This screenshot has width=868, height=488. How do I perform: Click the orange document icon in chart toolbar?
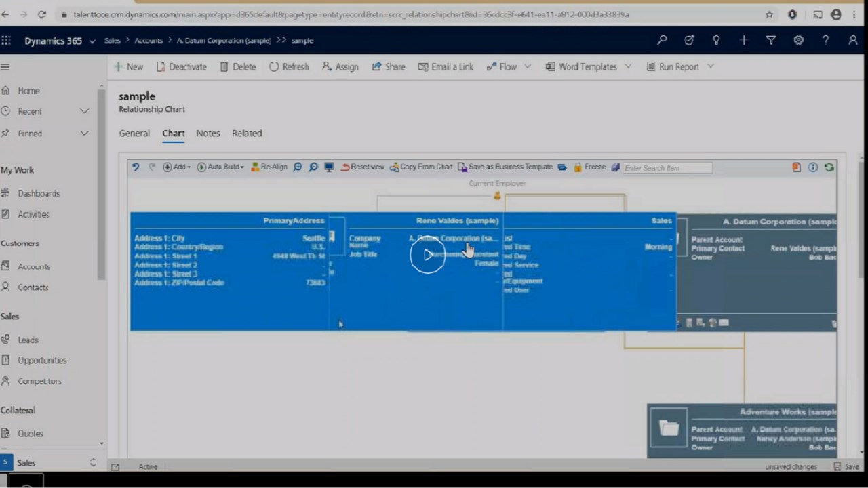click(x=797, y=167)
